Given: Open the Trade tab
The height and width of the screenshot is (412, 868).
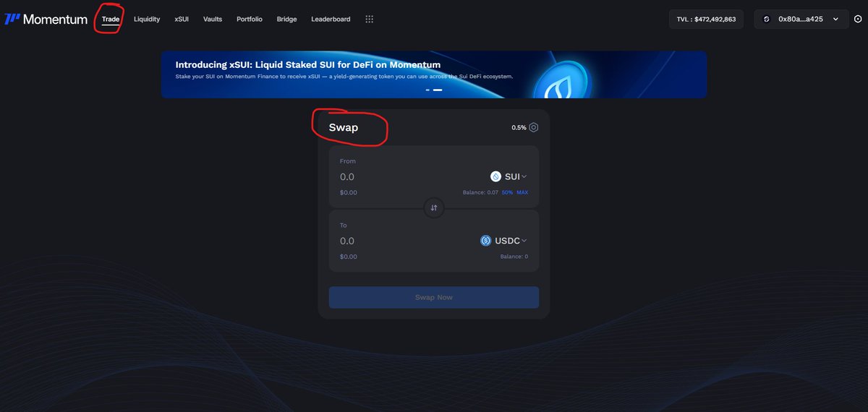Looking at the screenshot, I should click(x=111, y=20).
